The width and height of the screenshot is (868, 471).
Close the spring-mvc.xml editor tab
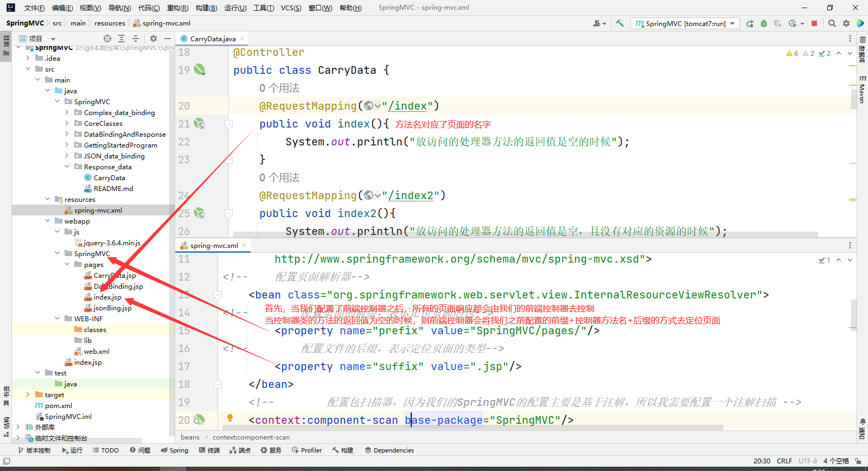[244, 245]
